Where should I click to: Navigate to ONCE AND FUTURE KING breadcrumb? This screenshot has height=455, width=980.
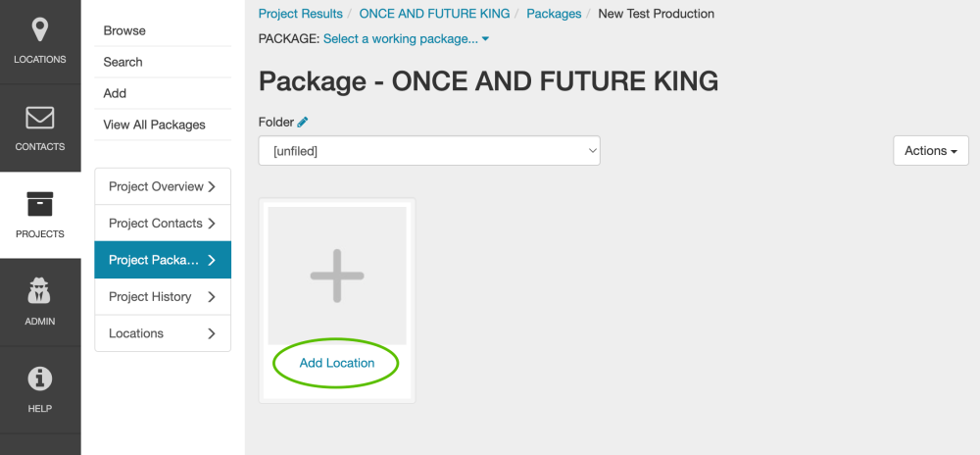point(434,14)
